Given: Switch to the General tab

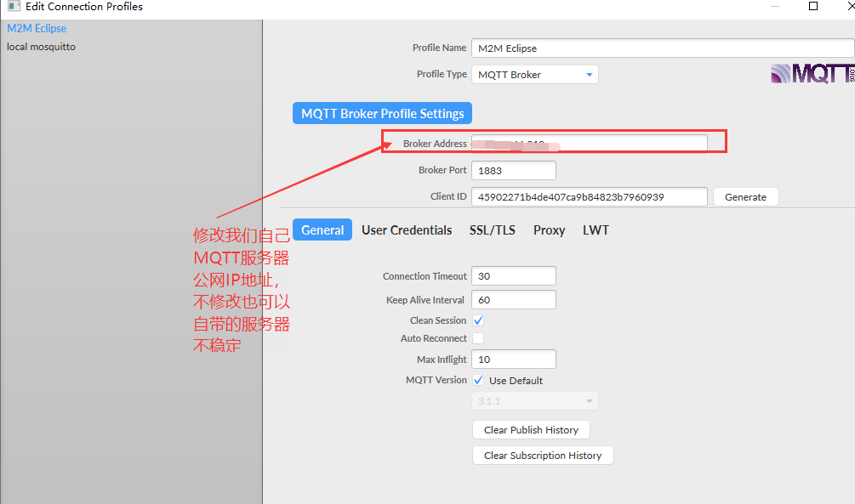Looking at the screenshot, I should click(322, 230).
